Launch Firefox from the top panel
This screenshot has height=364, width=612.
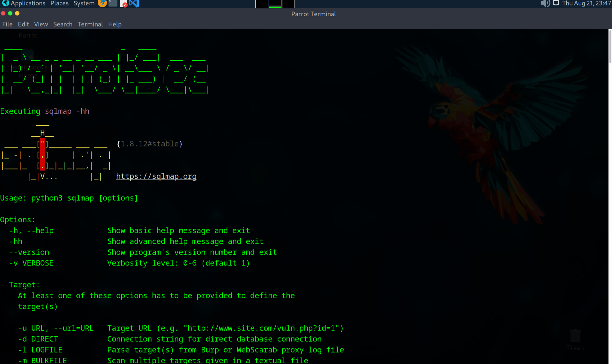point(102,4)
